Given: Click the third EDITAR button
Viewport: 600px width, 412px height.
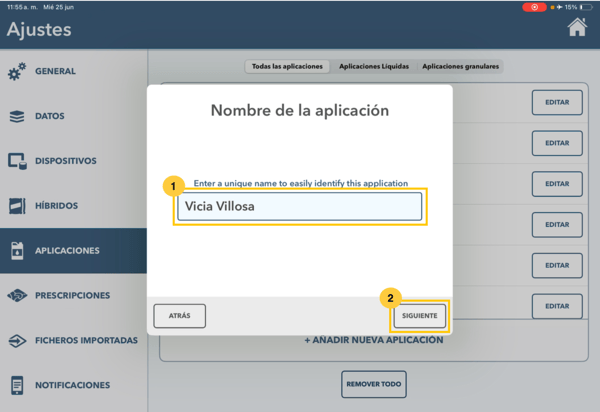Looking at the screenshot, I should (x=557, y=184).
